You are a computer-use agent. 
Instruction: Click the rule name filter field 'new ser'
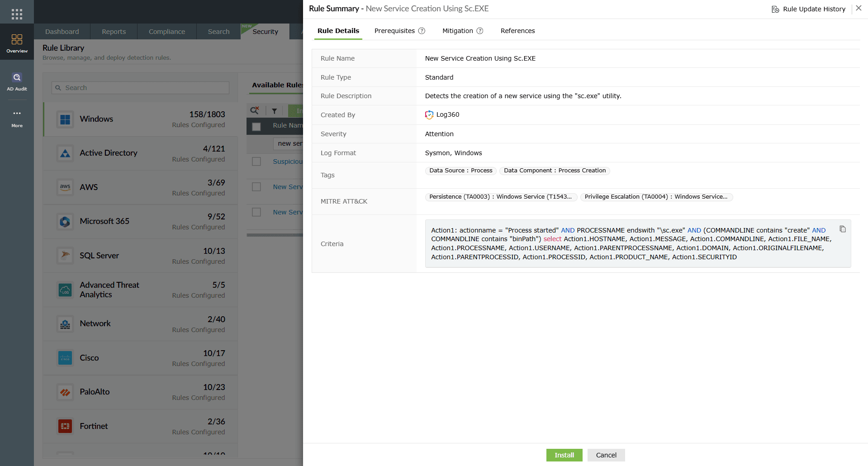pyautogui.click(x=288, y=143)
